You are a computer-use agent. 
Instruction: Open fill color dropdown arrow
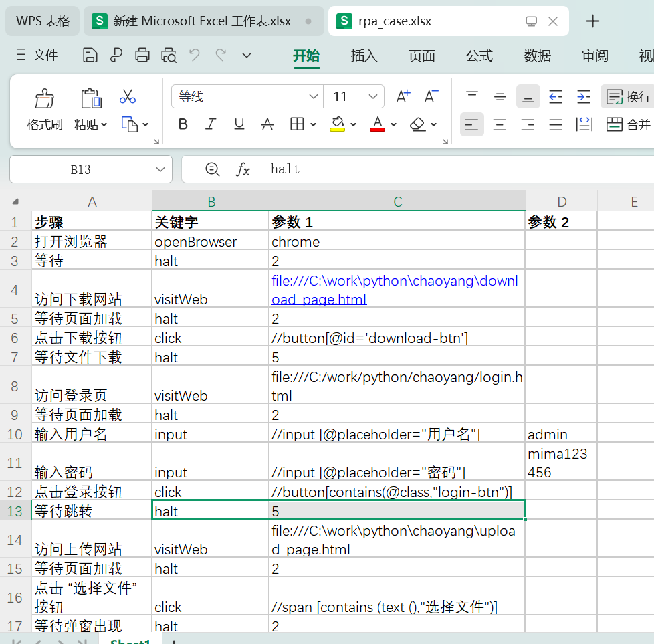tap(353, 124)
